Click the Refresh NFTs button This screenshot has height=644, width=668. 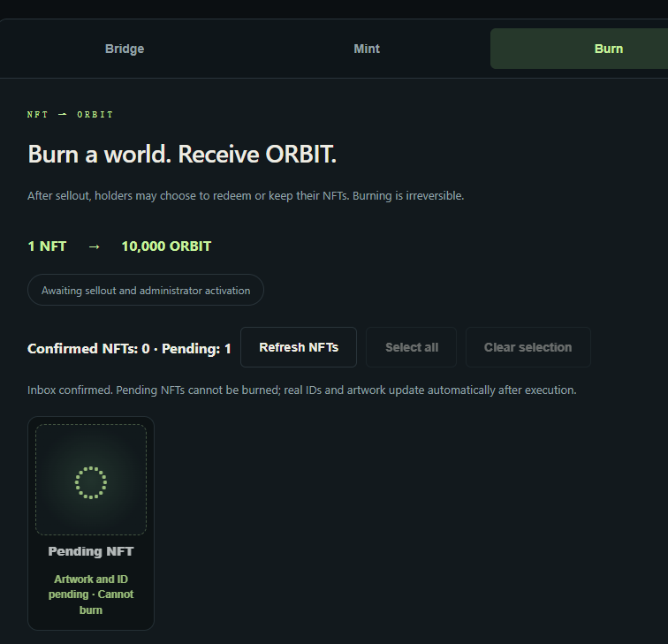click(x=299, y=347)
